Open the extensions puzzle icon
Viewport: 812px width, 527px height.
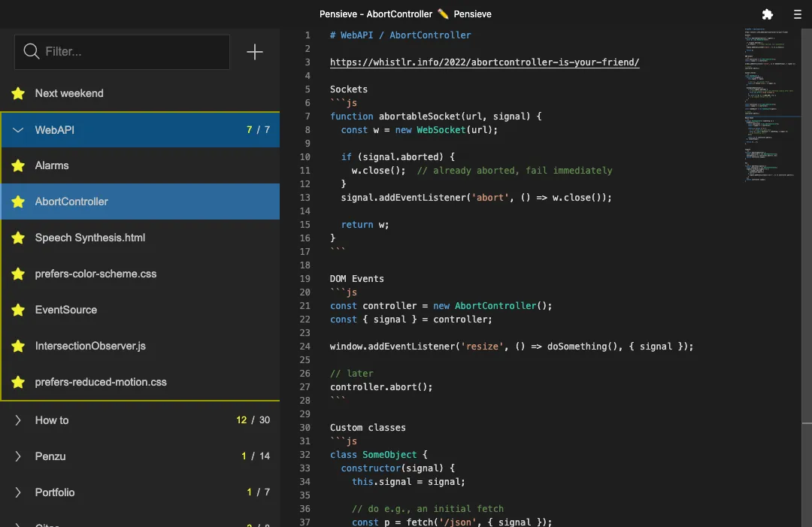coord(768,14)
